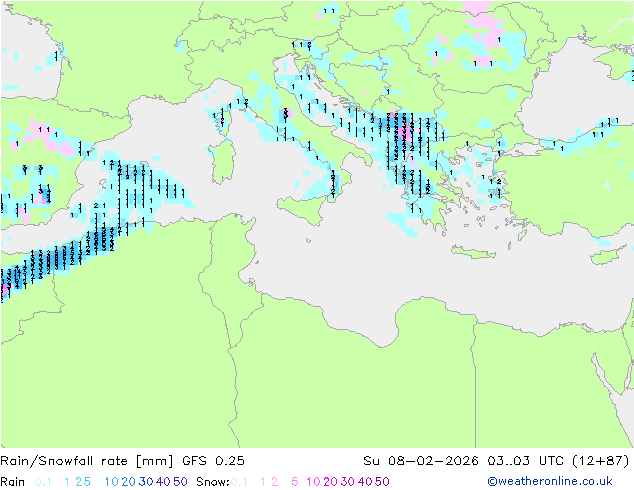This screenshot has width=634, height=490.
Task: Select the Snow legend value 0.1
Action: click(x=239, y=482)
